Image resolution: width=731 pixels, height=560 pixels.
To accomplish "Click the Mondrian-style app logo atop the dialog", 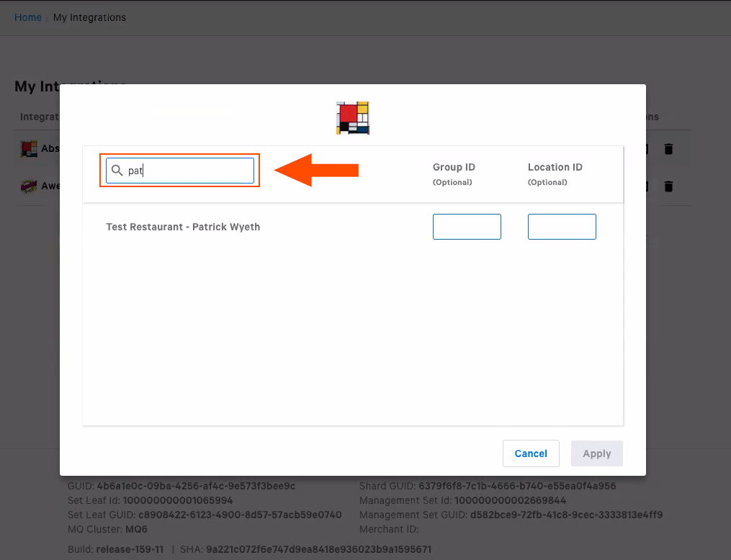I will point(352,117).
